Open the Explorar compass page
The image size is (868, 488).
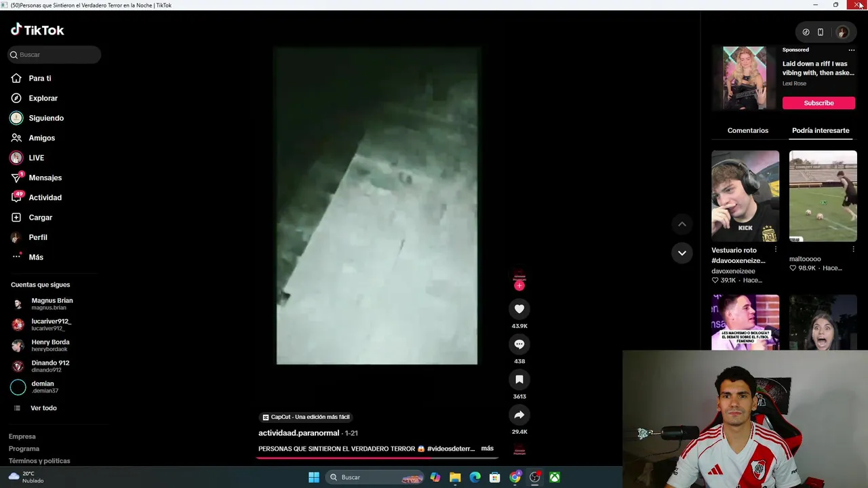click(x=34, y=98)
